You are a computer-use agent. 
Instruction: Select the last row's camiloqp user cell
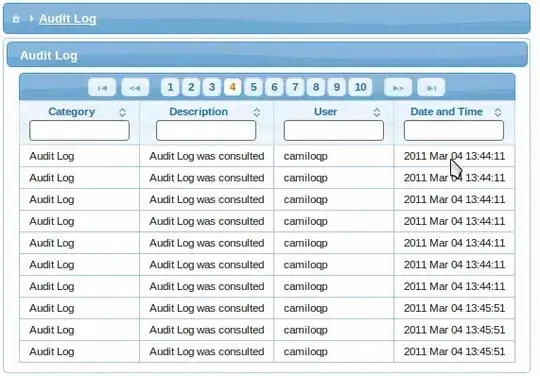[x=334, y=352]
